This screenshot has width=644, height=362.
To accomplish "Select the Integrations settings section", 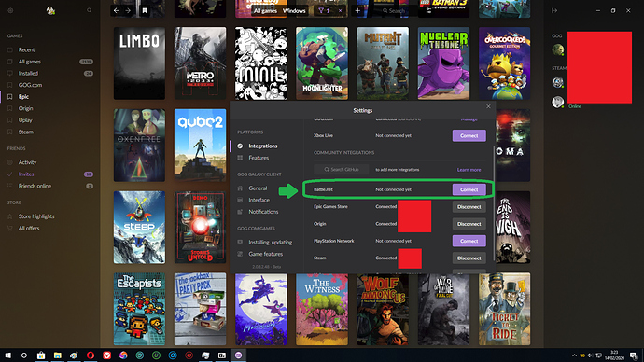I will [263, 146].
